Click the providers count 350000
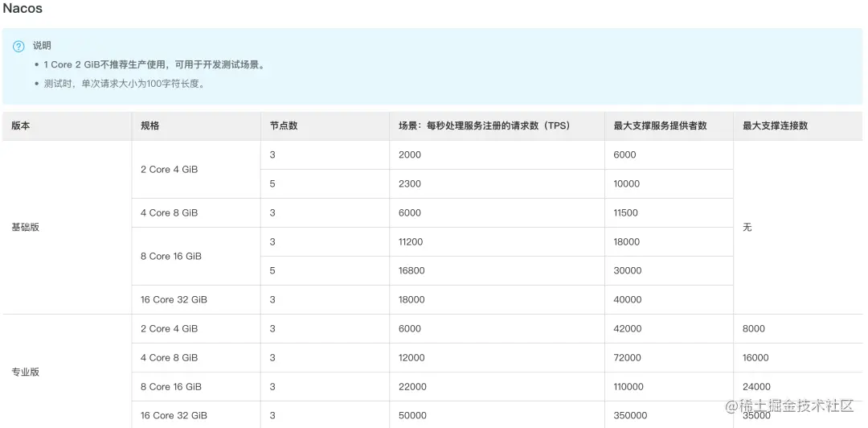Image resolution: width=868 pixels, height=428 pixels. pos(631,415)
